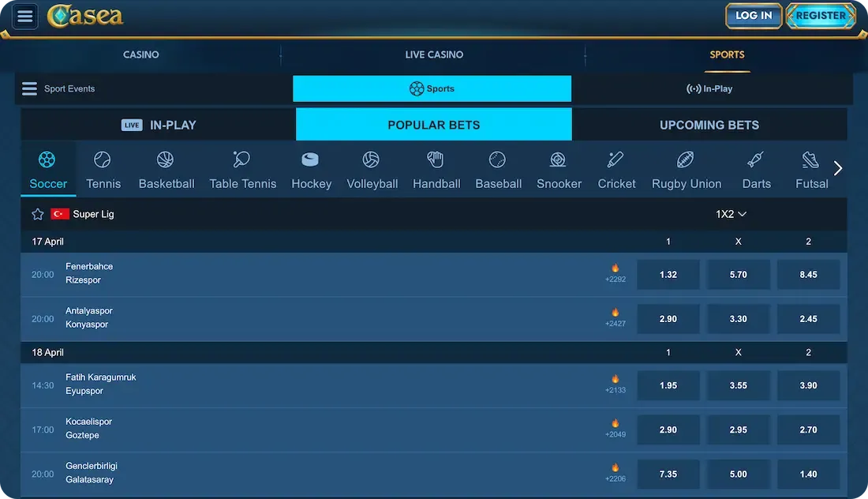The height and width of the screenshot is (499, 868).
Task: Select the Rugby Union sport icon
Action: (x=685, y=160)
